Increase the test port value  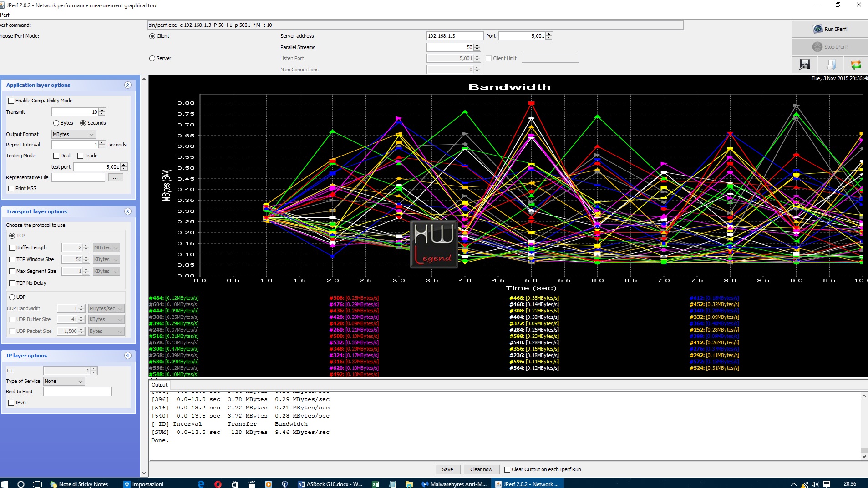click(x=124, y=165)
